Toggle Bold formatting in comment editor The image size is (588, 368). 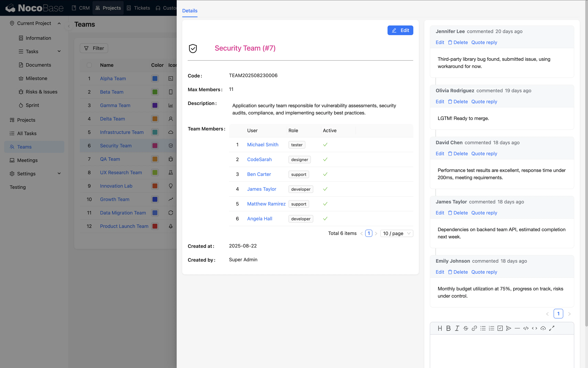448,328
